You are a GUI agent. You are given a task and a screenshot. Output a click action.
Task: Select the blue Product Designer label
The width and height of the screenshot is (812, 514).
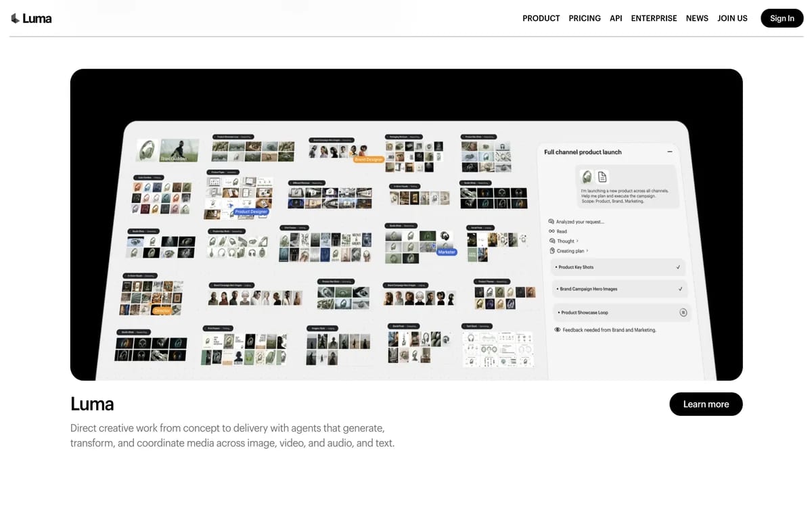pos(251,212)
